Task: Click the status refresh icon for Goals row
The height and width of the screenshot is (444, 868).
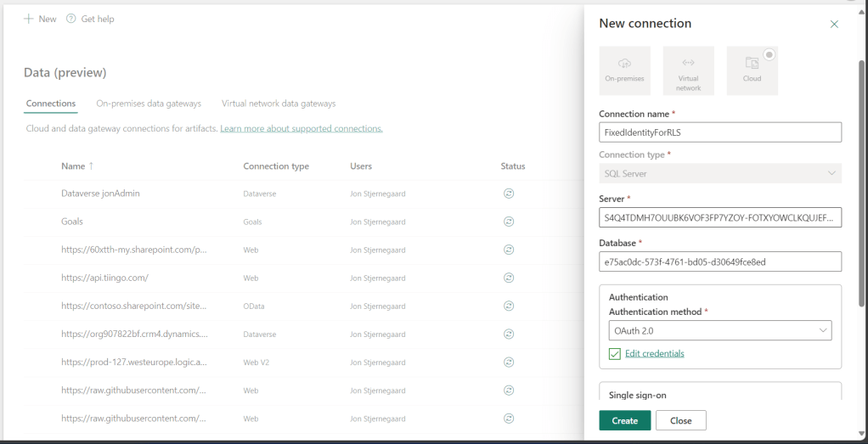Action: 509,222
